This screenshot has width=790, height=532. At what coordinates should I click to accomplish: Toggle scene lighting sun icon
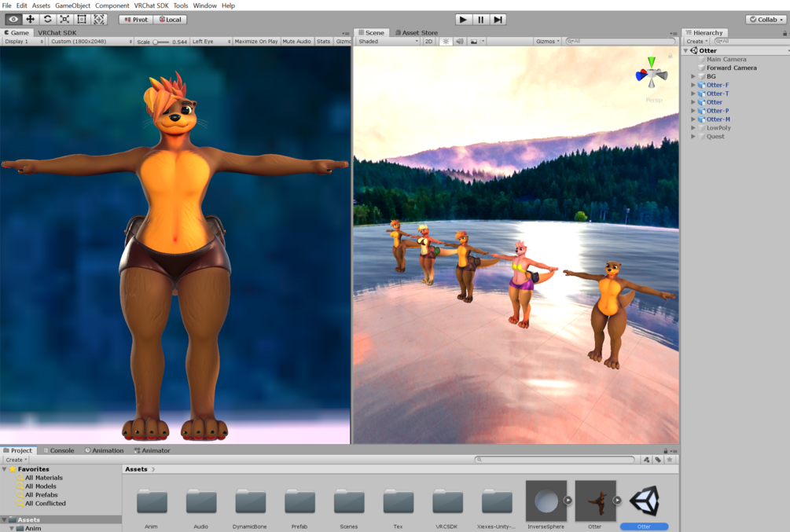point(446,42)
